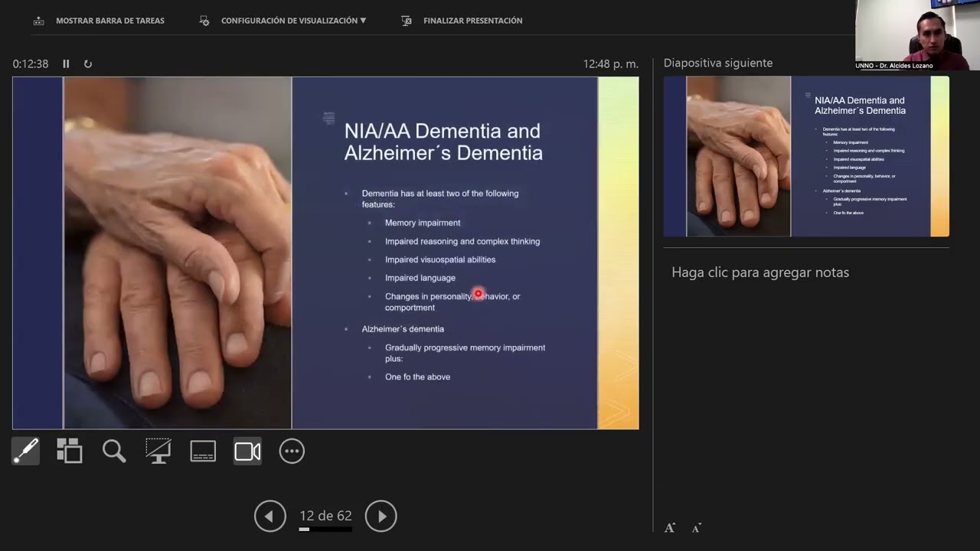The image size is (980, 551).
Task: Open more slide show options menu
Action: (292, 452)
